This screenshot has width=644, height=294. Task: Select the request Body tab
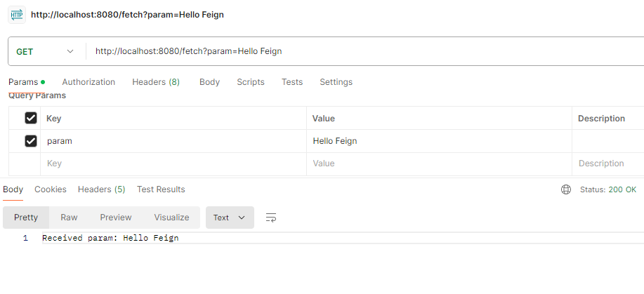click(x=209, y=82)
